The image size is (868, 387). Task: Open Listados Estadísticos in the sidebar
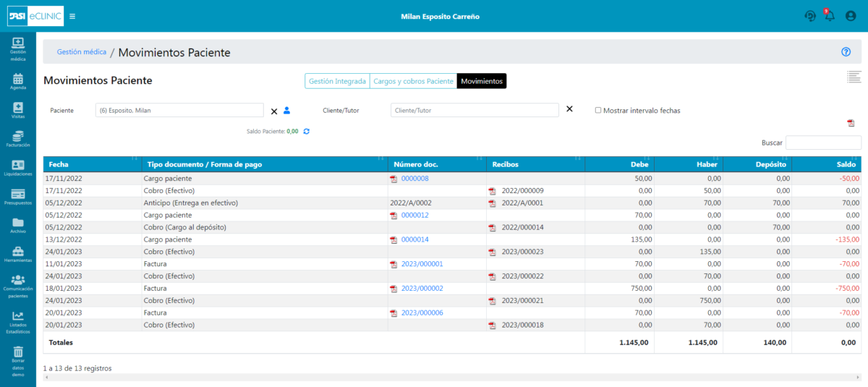coord(18,322)
